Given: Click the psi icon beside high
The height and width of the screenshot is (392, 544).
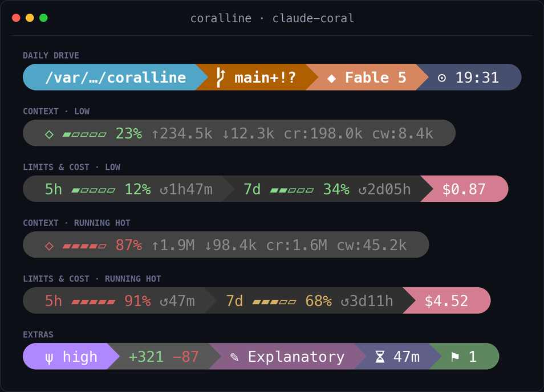Looking at the screenshot, I should pyautogui.click(x=49, y=357).
